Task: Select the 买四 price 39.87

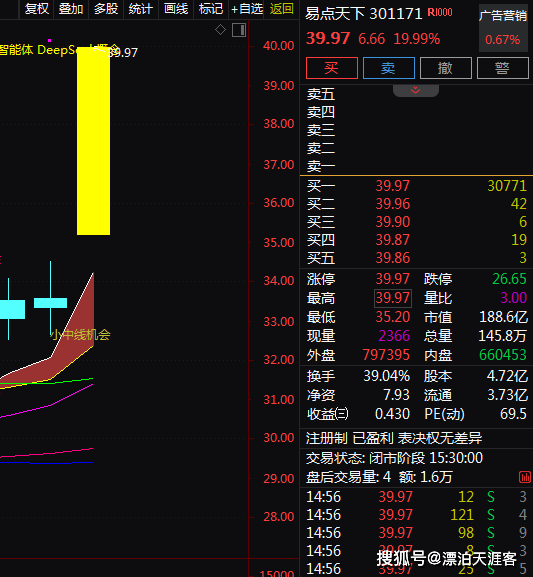Action: 392,240
